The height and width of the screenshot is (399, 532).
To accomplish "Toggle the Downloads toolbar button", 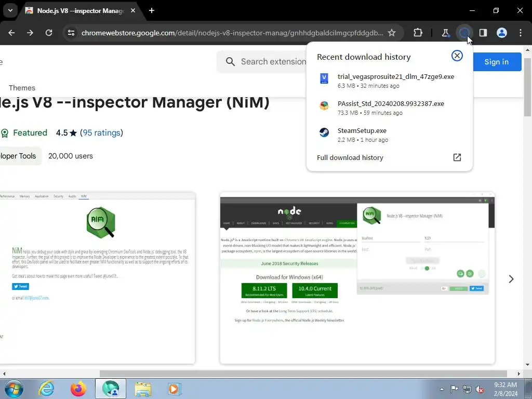I will (464, 33).
